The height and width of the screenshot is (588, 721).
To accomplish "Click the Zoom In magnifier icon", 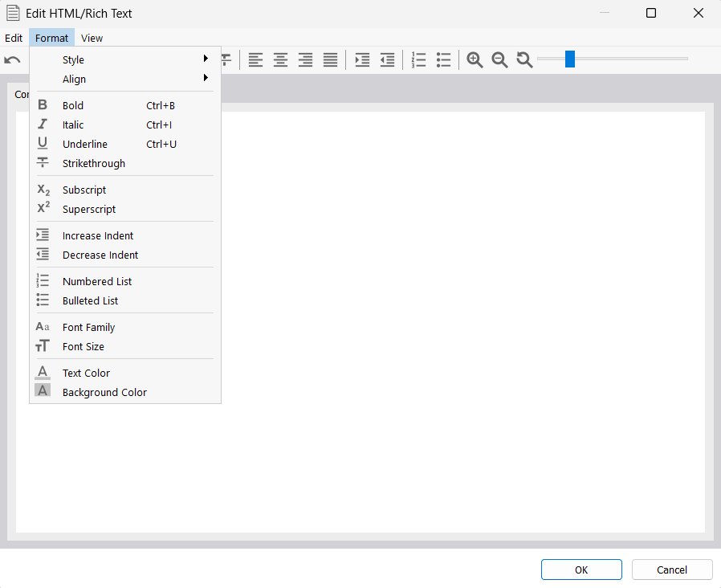I will [x=475, y=59].
